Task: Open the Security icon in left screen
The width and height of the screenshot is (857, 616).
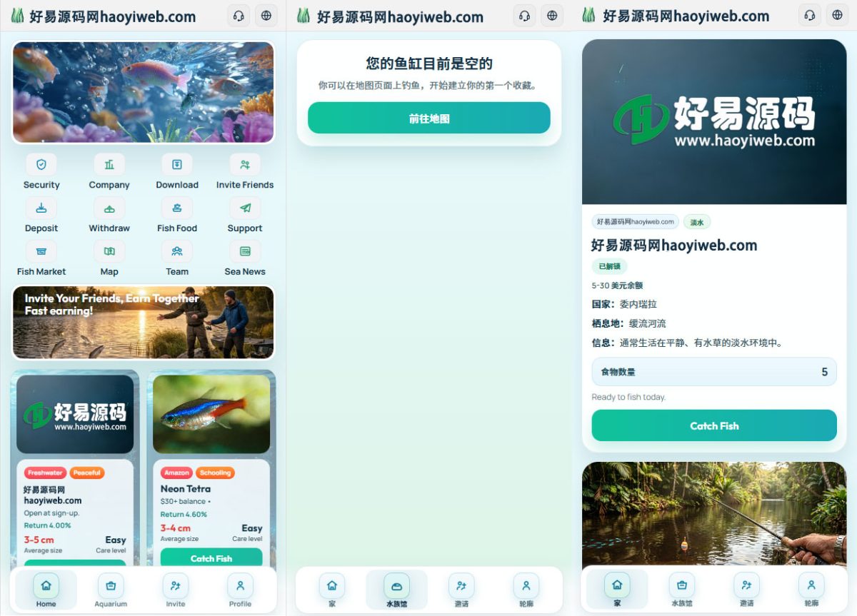Action: 41,165
